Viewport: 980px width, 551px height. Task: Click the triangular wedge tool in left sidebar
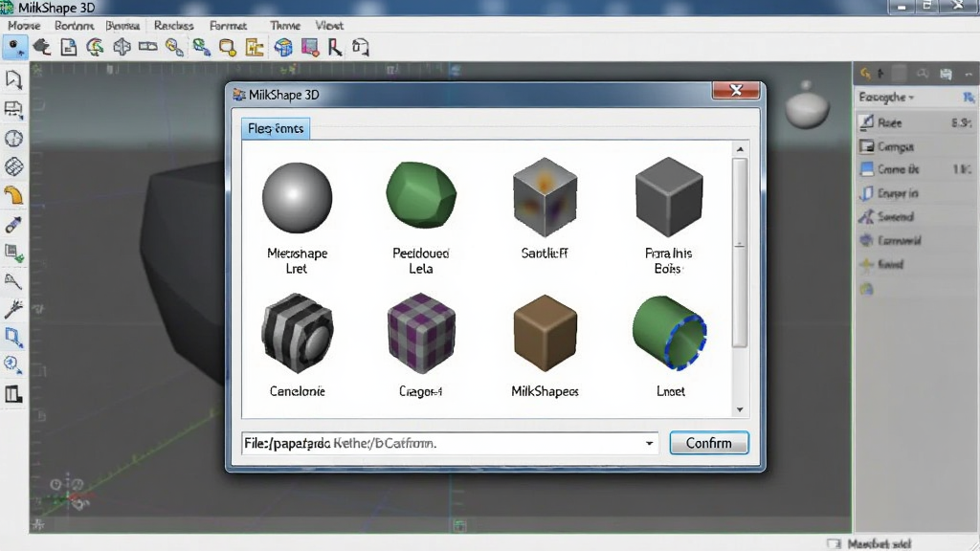(x=13, y=281)
